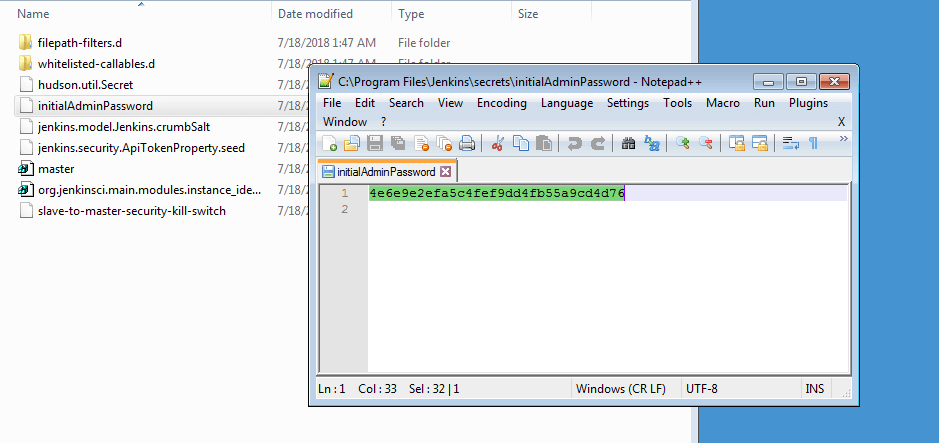Toggle synchronize vertical scrolling icon
Image resolution: width=939 pixels, height=443 pixels.
tap(737, 144)
